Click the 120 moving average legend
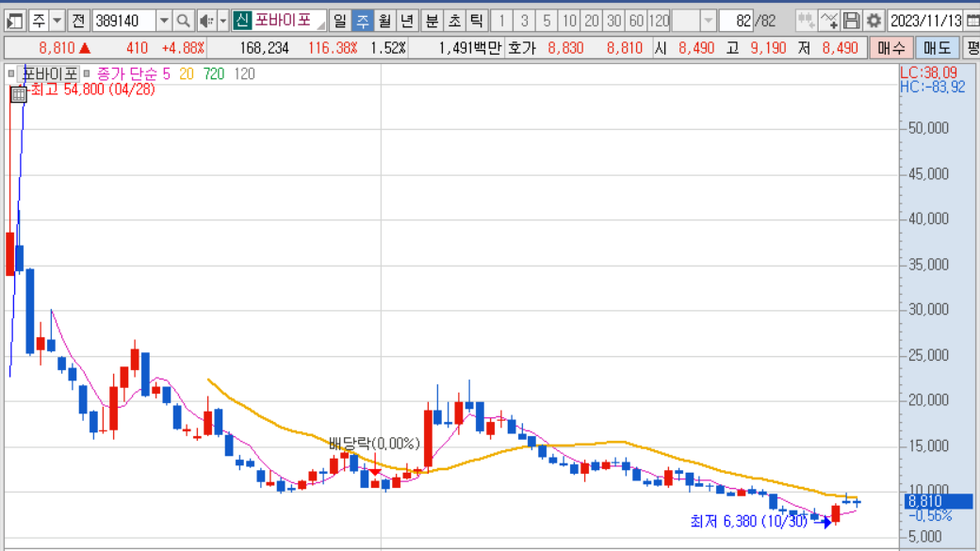The width and height of the screenshot is (980, 551). coord(244,73)
